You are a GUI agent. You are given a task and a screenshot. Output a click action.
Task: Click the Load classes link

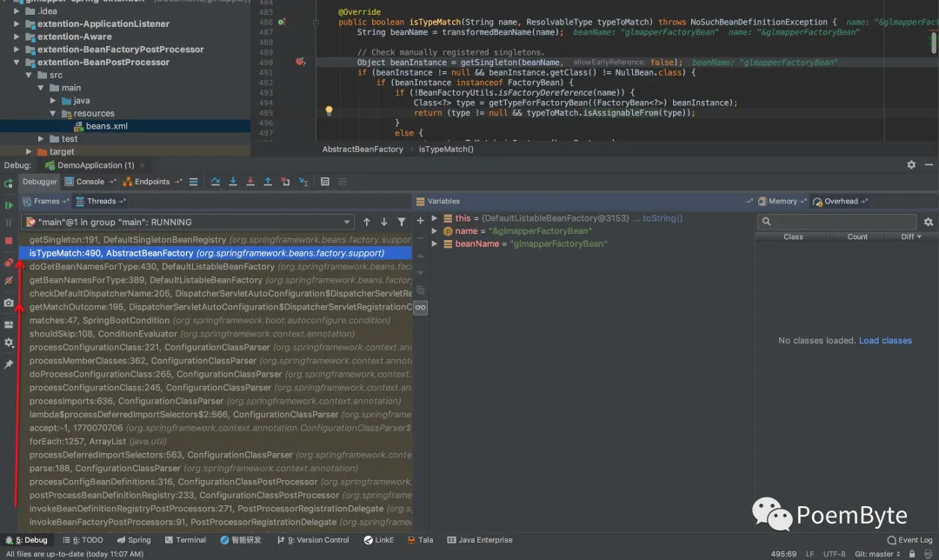885,341
